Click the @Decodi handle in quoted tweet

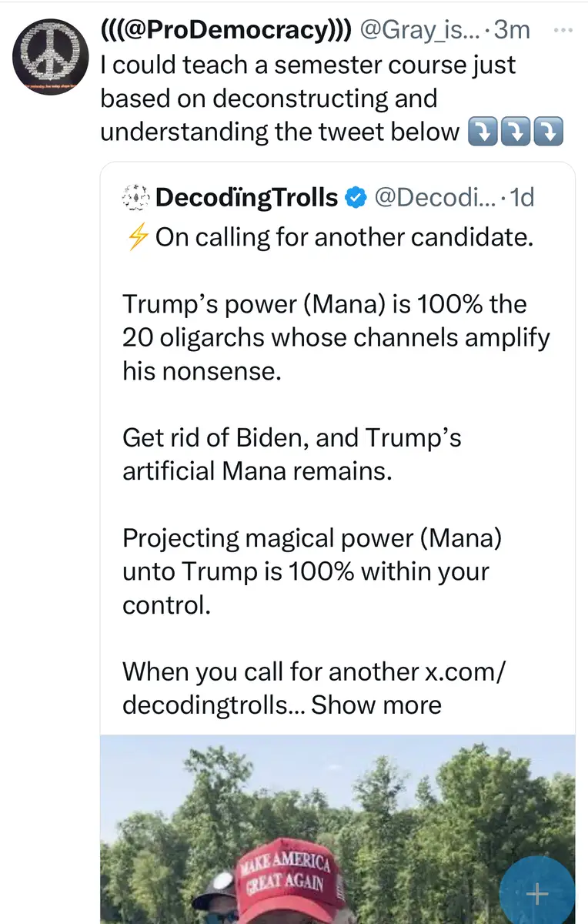[x=435, y=198]
